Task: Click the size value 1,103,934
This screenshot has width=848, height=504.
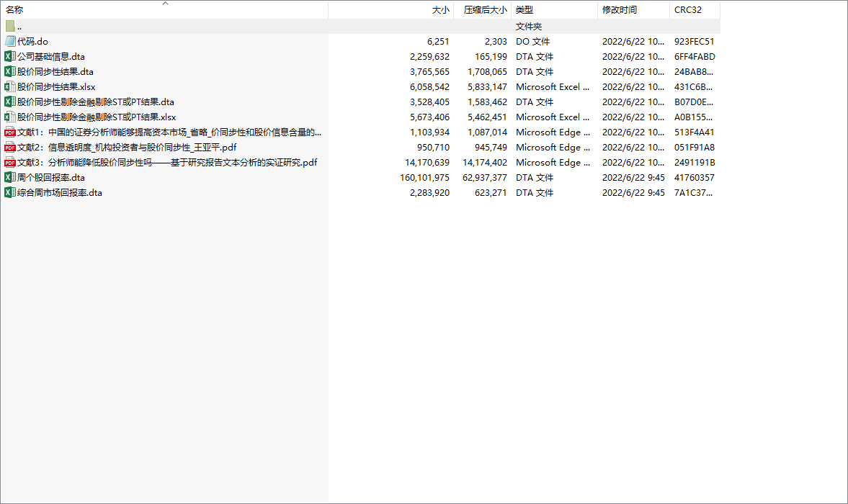Action: (429, 132)
